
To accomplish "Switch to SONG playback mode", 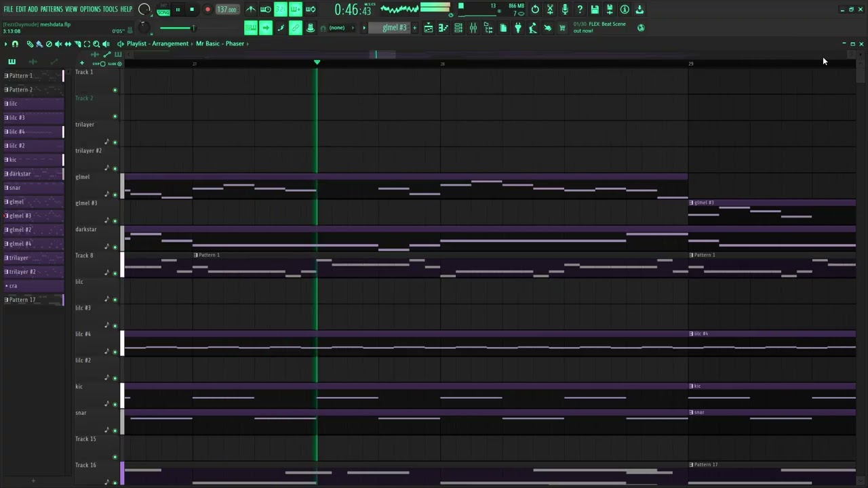I will pos(163,12).
